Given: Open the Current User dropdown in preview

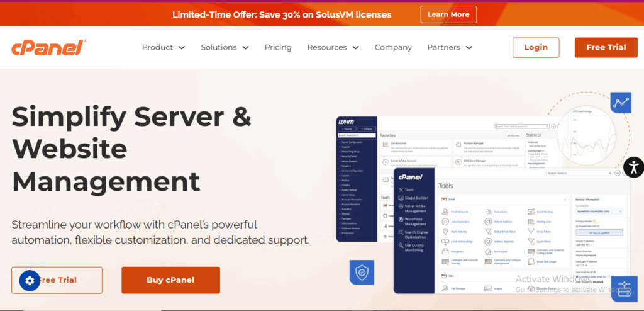Looking at the screenshot, I should coord(599,211).
